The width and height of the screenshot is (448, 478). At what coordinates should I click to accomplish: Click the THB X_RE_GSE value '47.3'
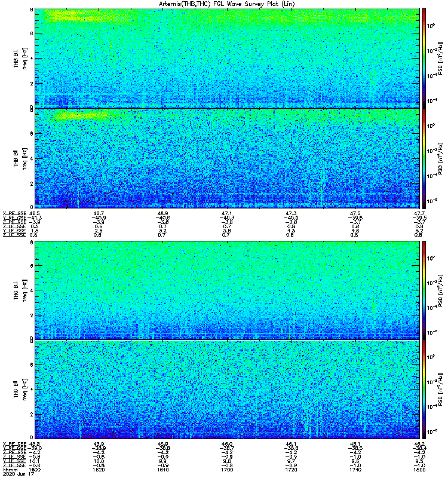pyautogui.click(x=291, y=213)
